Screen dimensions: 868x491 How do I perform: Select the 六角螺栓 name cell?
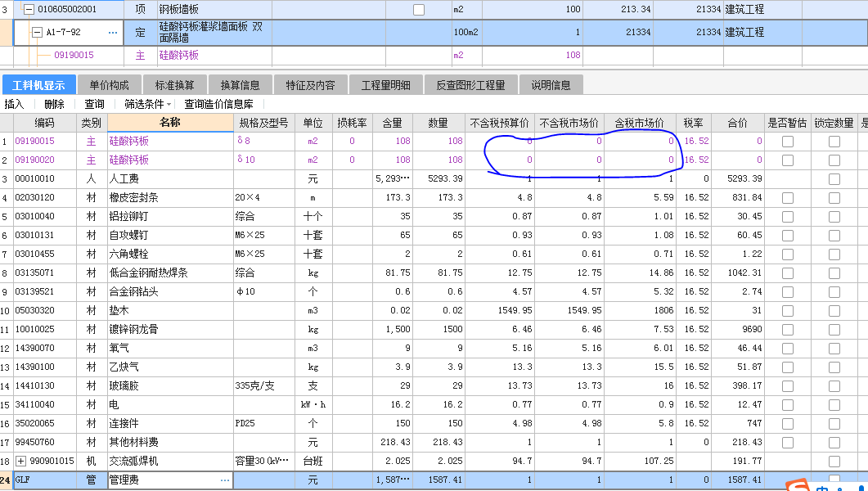[x=170, y=254]
